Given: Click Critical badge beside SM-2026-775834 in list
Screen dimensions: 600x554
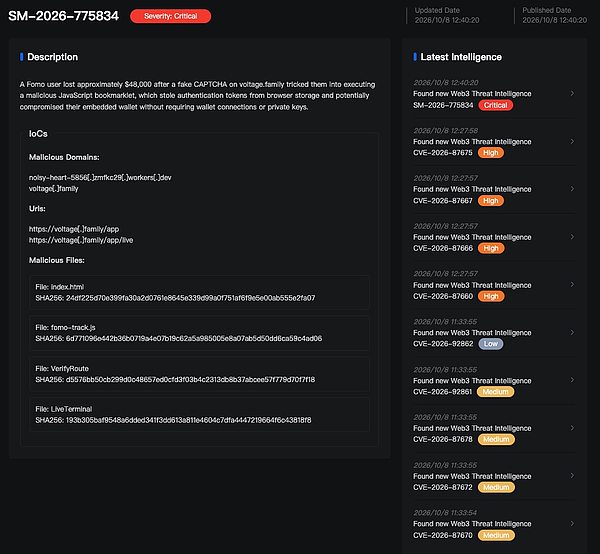Looking at the screenshot, I should pos(496,105).
